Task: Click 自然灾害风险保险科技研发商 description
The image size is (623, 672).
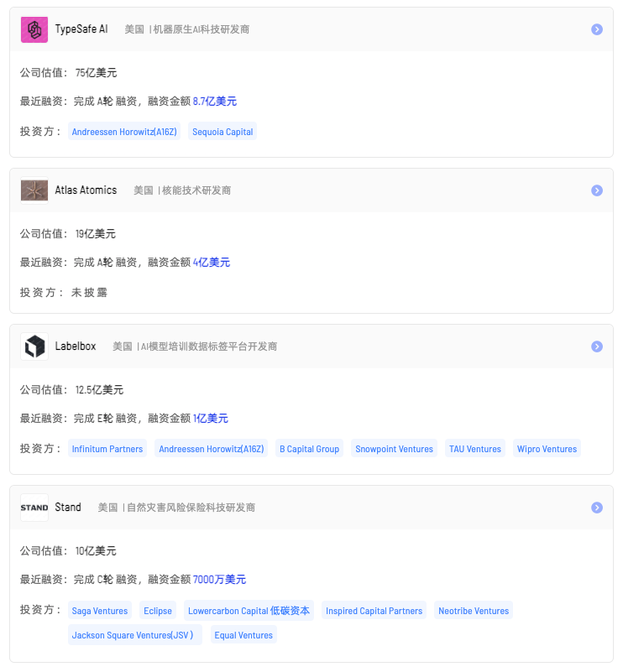Action: point(191,508)
